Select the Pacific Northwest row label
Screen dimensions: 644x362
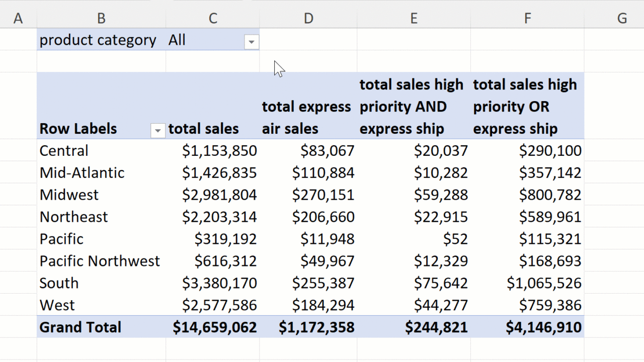100,261
